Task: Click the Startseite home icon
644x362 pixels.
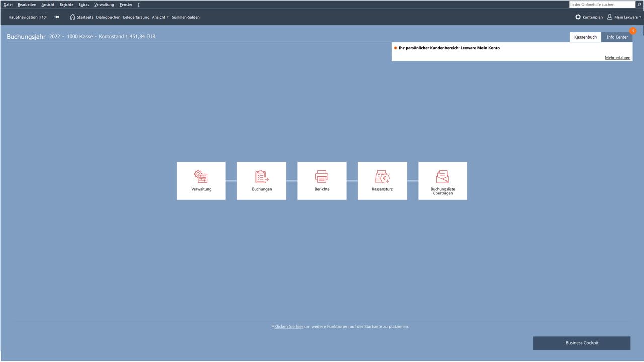Action: pyautogui.click(x=72, y=17)
